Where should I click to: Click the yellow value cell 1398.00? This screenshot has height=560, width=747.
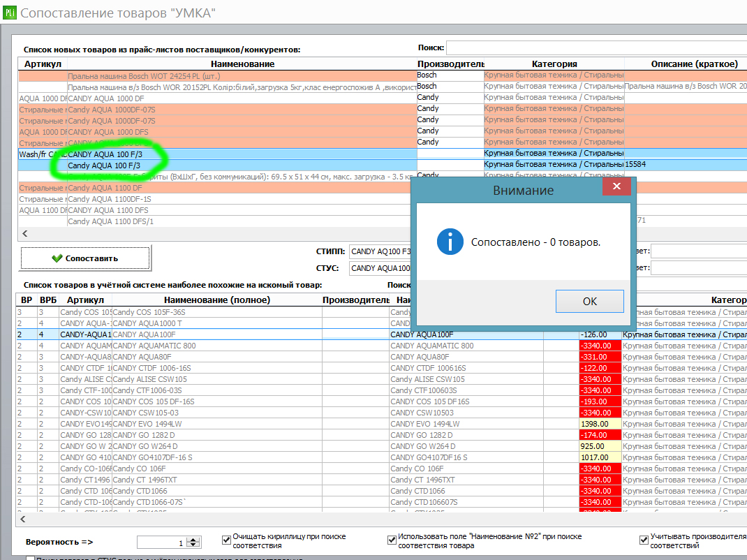click(600, 424)
